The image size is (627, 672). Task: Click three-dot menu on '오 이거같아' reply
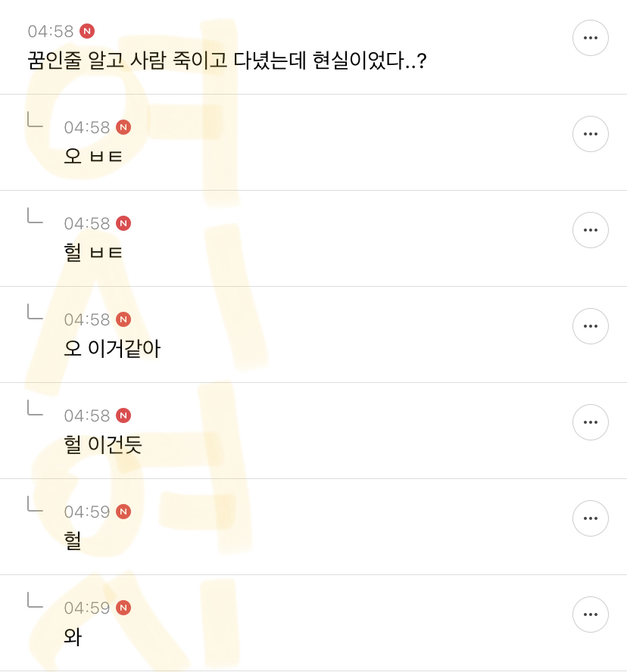[x=590, y=326]
